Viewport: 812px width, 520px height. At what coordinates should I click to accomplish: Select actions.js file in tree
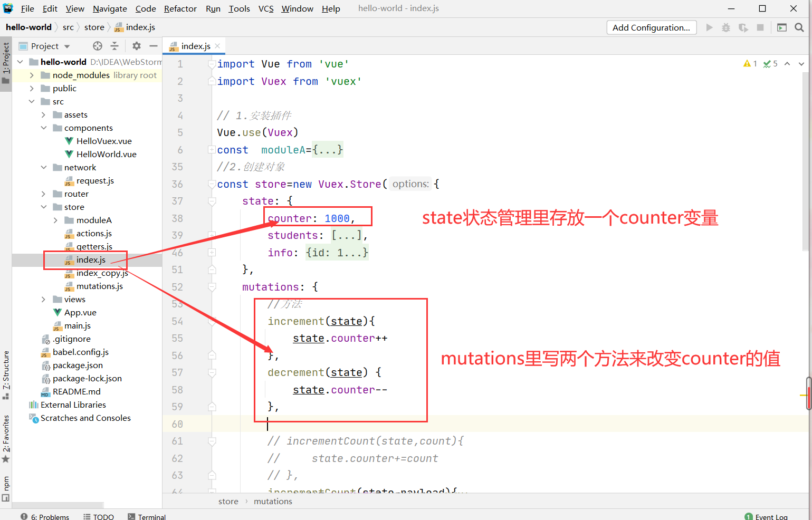(x=94, y=233)
